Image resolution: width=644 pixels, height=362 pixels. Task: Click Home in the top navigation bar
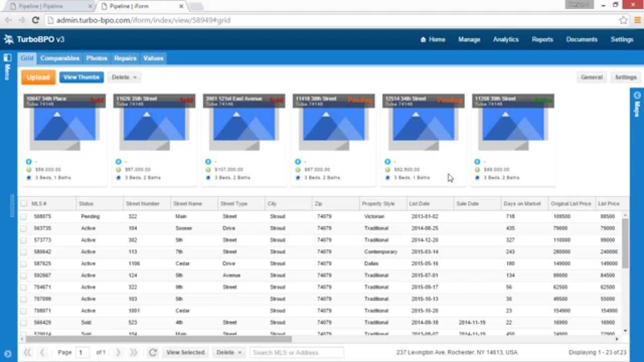pyautogui.click(x=433, y=39)
